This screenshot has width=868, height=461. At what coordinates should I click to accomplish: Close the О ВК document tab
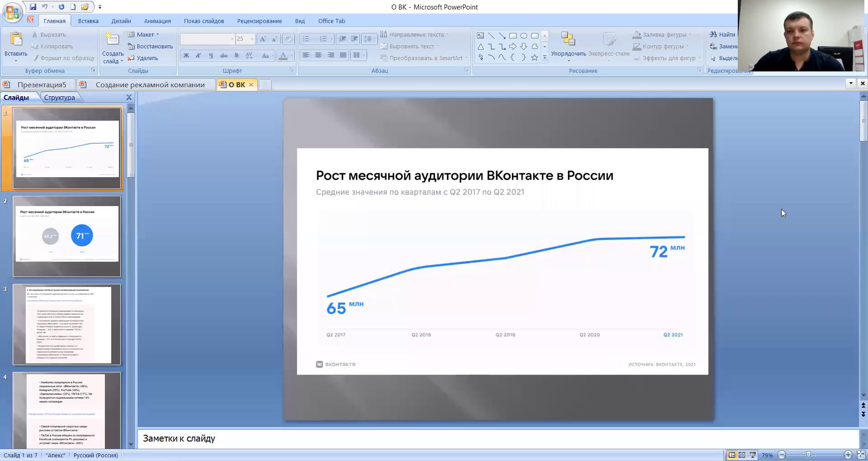coord(251,85)
